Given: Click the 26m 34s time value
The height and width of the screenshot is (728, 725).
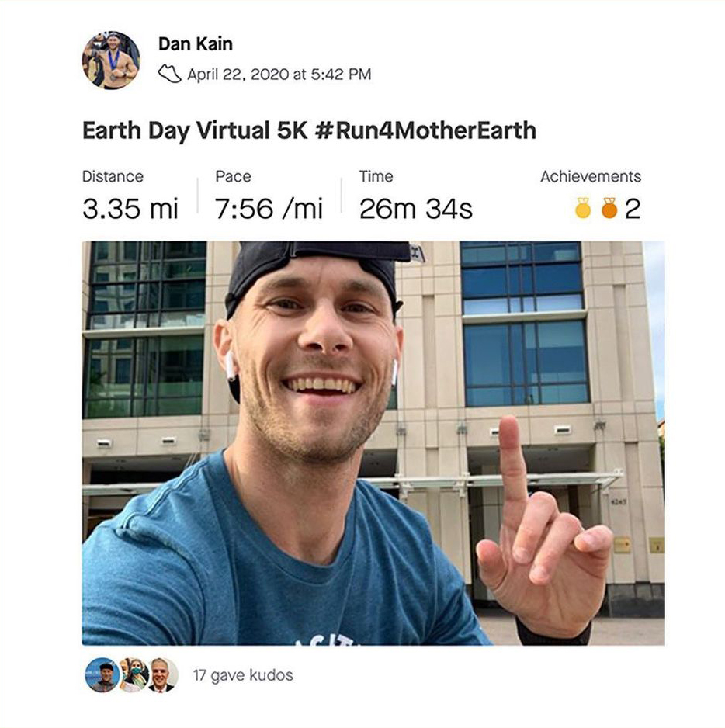Looking at the screenshot, I should 415,209.
